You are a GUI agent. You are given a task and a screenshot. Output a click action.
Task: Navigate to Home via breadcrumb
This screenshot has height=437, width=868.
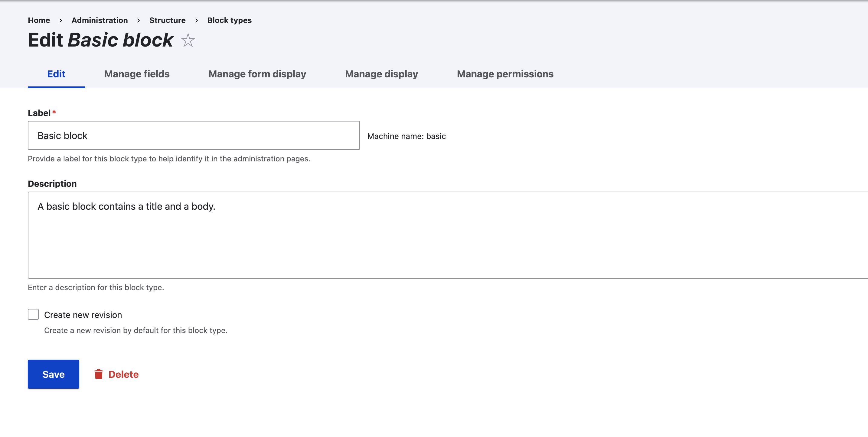[x=39, y=20]
